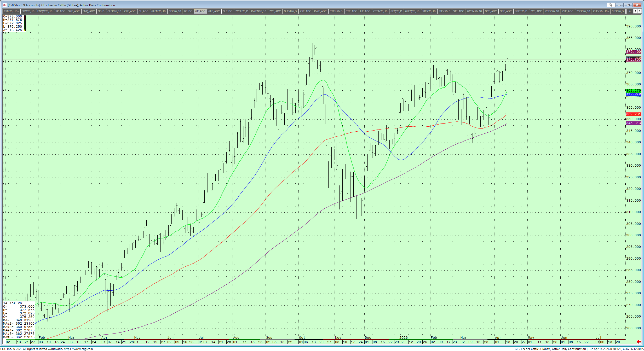
Task: Click the 375.700 price marker on scale
Action: [x=633, y=60]
